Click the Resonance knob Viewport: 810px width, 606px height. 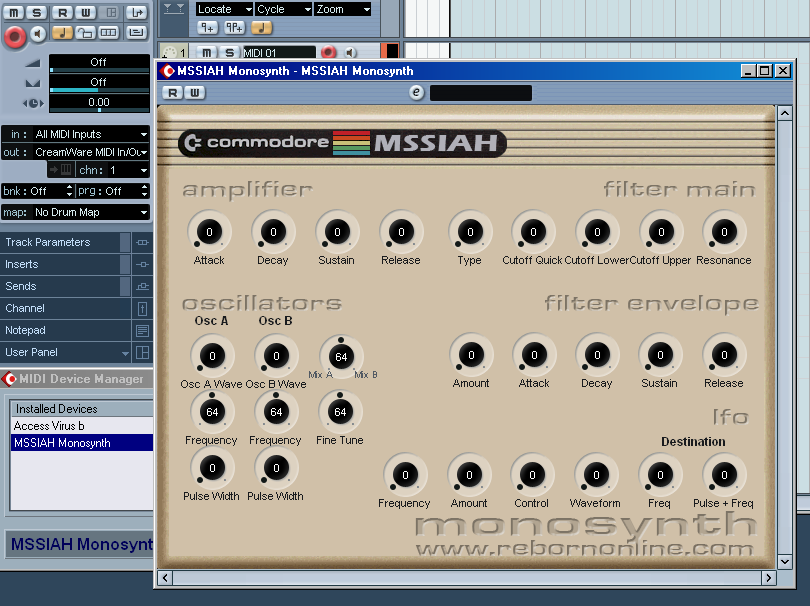(x=724, y=232)
